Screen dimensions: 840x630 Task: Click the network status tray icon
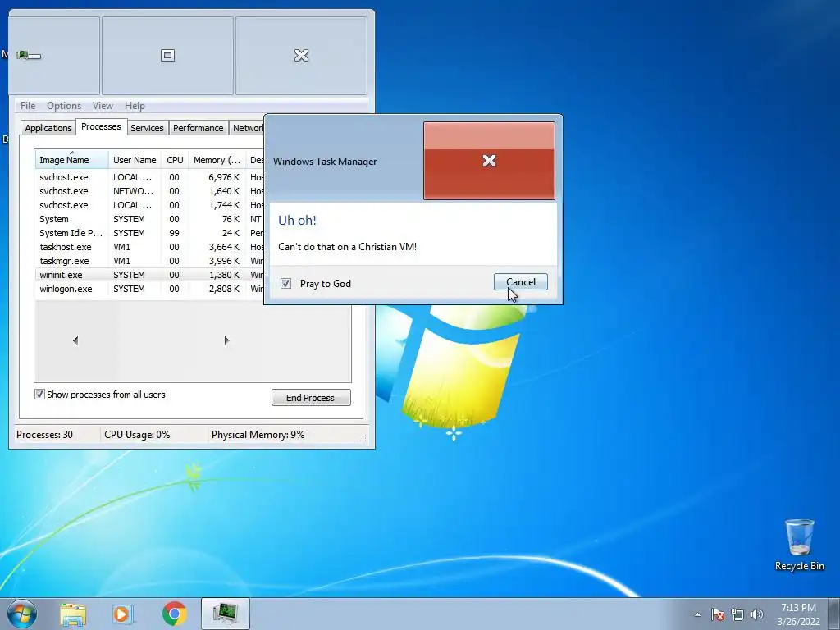pos(737,614)
